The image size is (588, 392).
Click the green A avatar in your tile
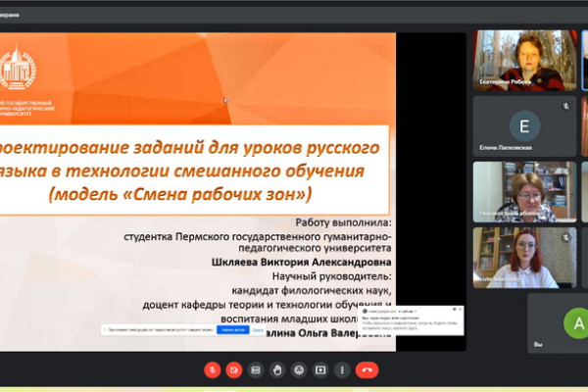coord(580,321)
